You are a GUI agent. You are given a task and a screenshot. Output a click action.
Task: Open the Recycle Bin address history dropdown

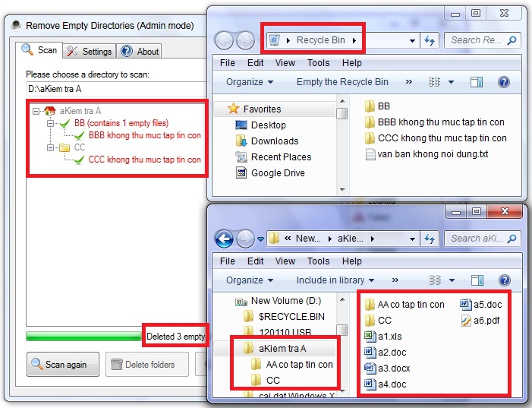click(412, 40)
